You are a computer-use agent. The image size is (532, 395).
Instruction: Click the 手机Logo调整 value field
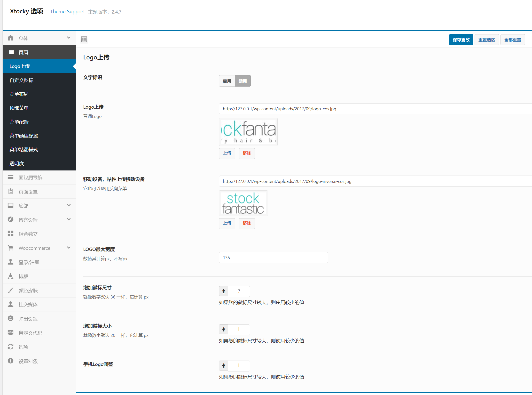pyautogui.click(x=239, y=366)
